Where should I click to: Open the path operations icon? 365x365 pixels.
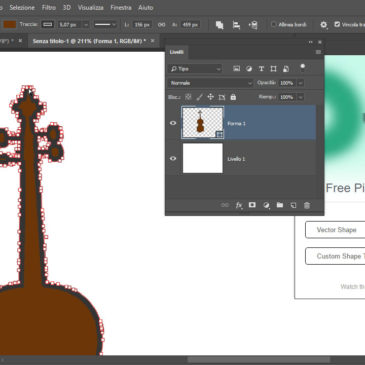click(219, 25)
